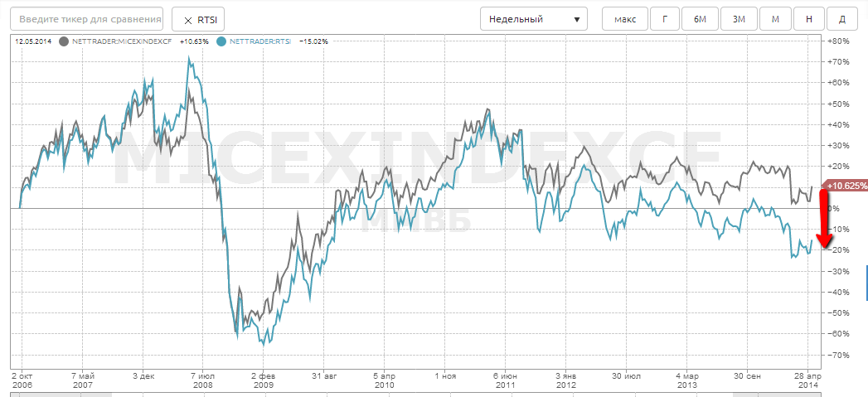The height and width of the screenshot is (397, 868).
Task: Choose the 6М range button
Action: click(x=700, y=19)
